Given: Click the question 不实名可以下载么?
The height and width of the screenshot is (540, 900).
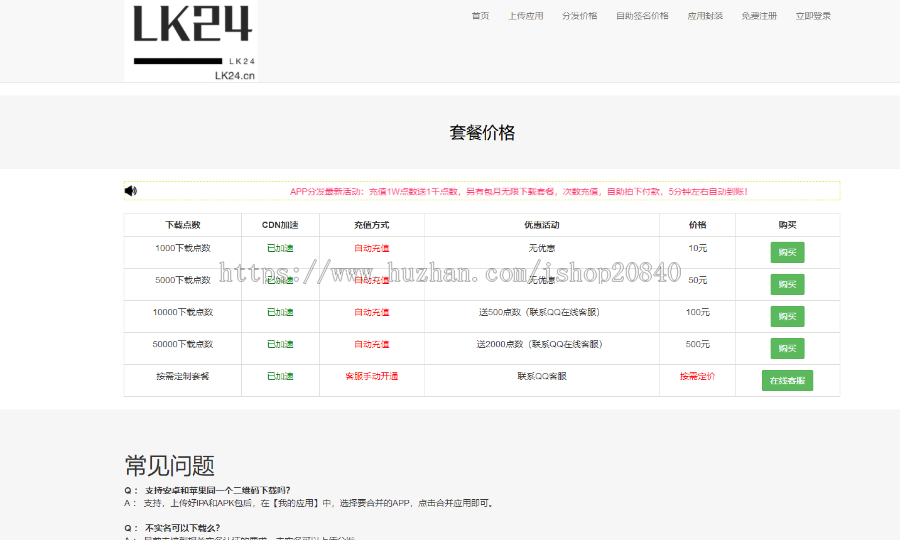Looking at the screenshot, I should (172, 528).
